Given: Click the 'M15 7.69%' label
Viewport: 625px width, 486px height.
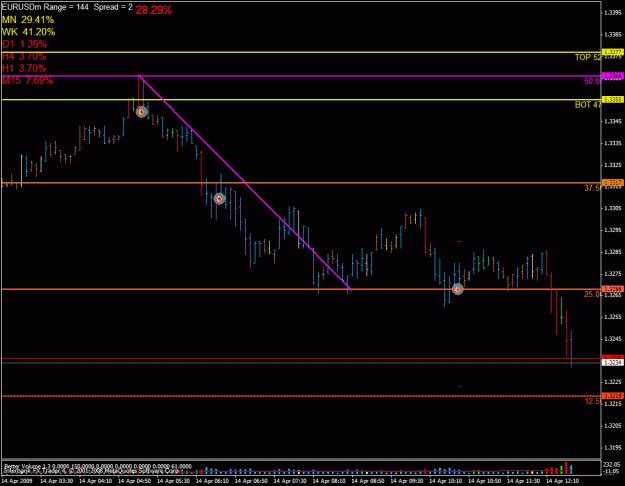Looking at the screenshot, I should tap(27, 81).
